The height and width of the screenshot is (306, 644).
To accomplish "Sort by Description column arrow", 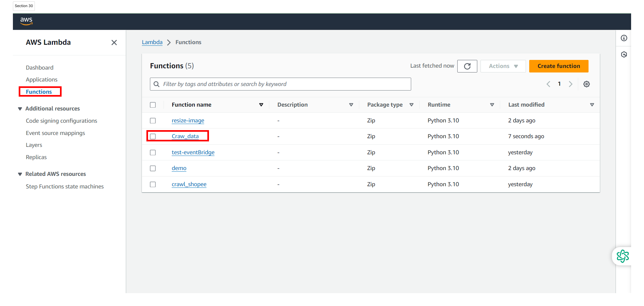I will tap(351, 105).
